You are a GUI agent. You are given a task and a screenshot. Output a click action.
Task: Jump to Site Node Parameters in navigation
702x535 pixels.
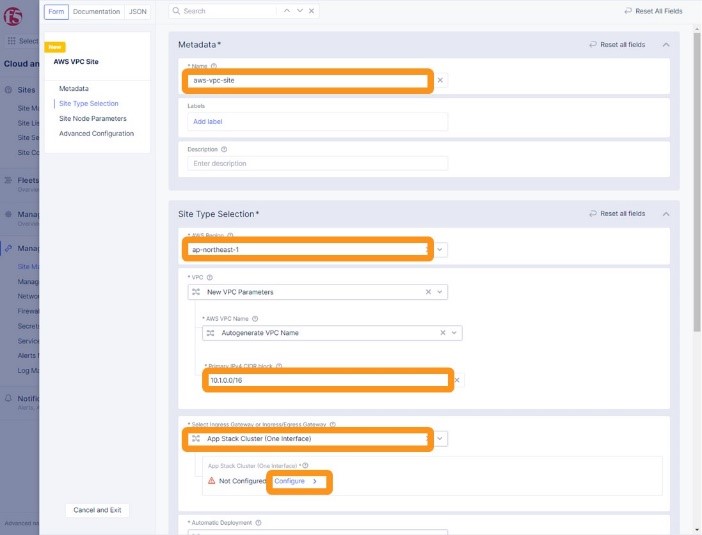93,119
